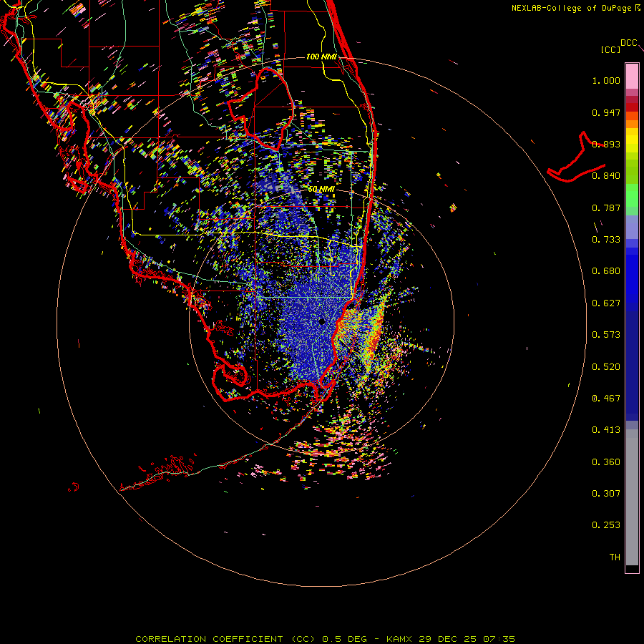Screen dimensions: 644x644
Task: Select the 0.520 legend value
Action: tap(606, 367)
